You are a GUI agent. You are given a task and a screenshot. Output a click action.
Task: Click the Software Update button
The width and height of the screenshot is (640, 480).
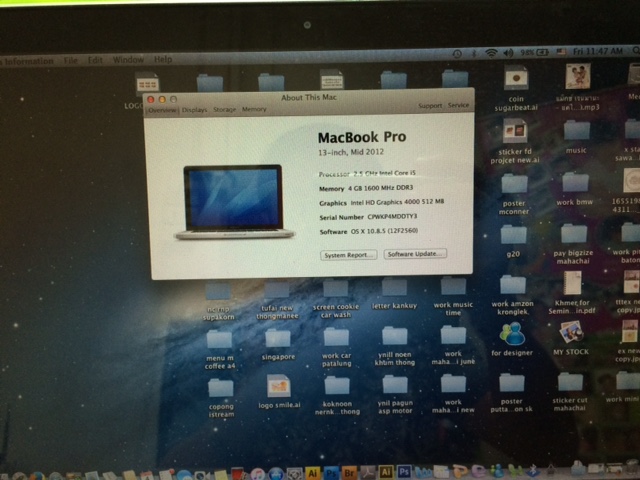415,254
